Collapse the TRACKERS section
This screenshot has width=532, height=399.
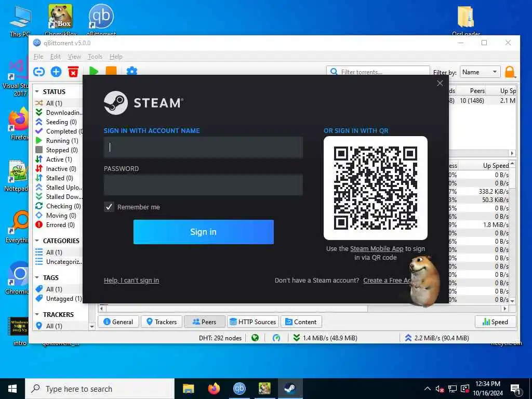coord(37,314)
